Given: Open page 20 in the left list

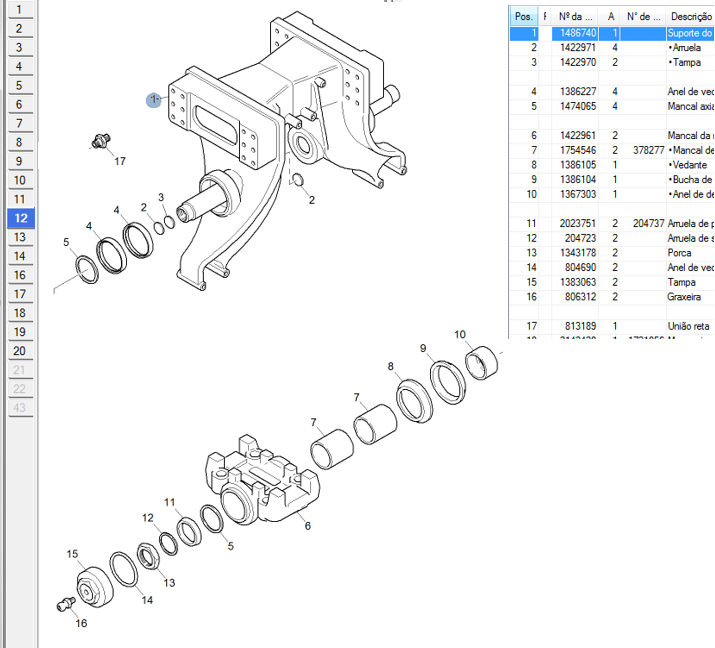Looking at the screenshot, I should tap(20, 351).
